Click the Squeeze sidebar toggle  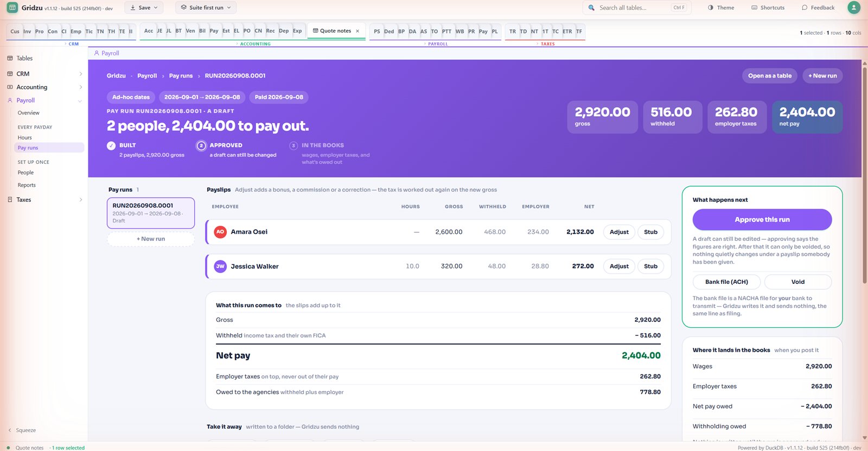tap(22, 430)
